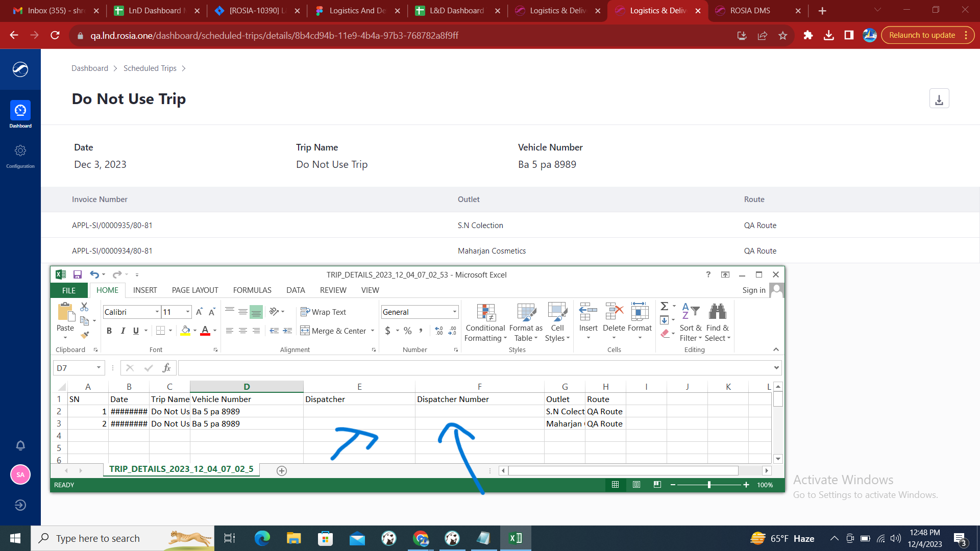
Task: Click the AutoSum sigma icon
Action: 664,306
